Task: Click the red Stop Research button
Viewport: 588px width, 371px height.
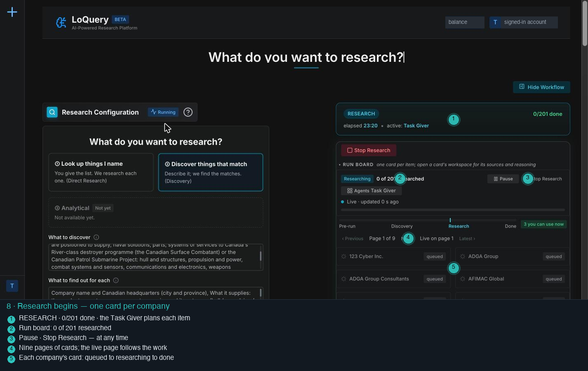Action: point(369,150)
